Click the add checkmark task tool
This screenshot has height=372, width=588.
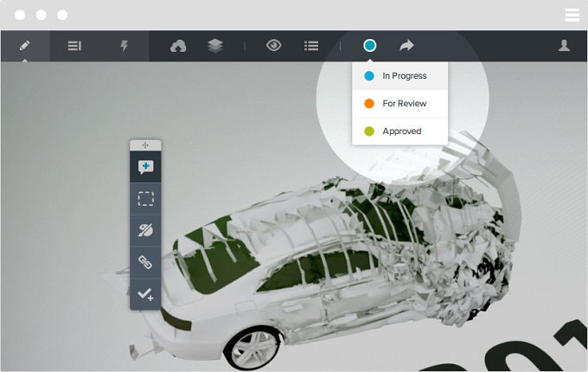point(145,294)
